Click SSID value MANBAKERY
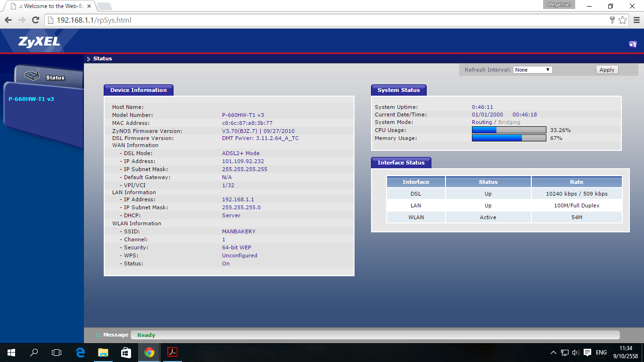Viewport: 644px width, 362px height. pos(239,231)
